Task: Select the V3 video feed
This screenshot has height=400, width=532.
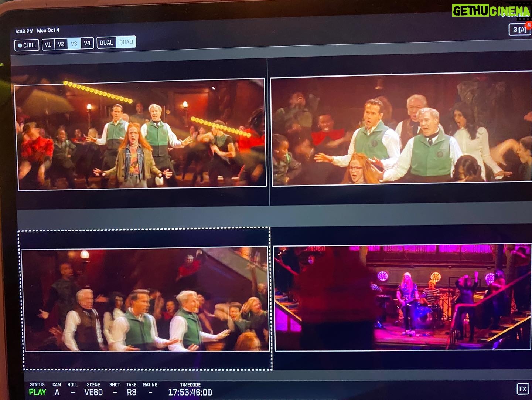Action: [74, 44]
